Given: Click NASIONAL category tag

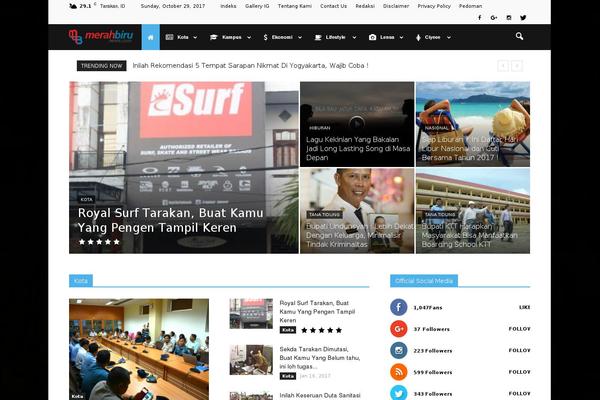Looking at the screenshot, I should coord(437,128).
